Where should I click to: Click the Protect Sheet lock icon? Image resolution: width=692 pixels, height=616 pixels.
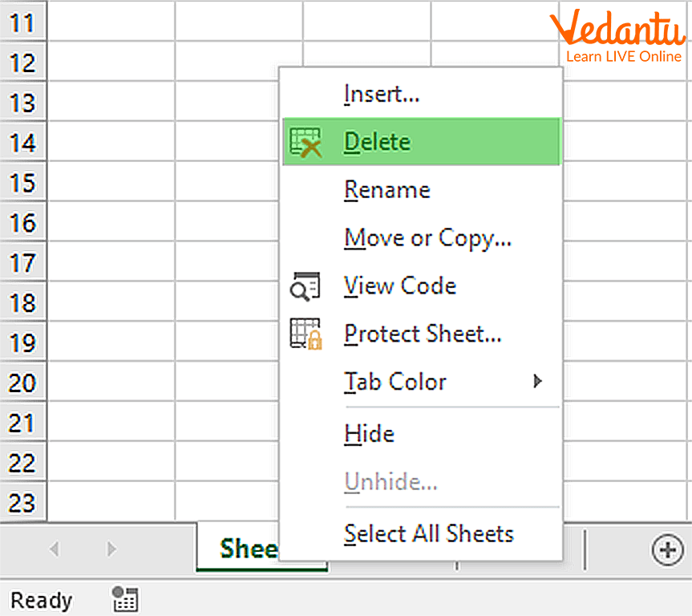(306, 334)
